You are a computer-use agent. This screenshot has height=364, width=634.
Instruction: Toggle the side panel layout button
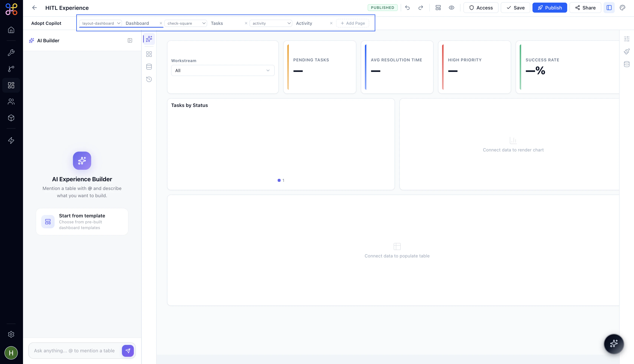coord(609,8)
